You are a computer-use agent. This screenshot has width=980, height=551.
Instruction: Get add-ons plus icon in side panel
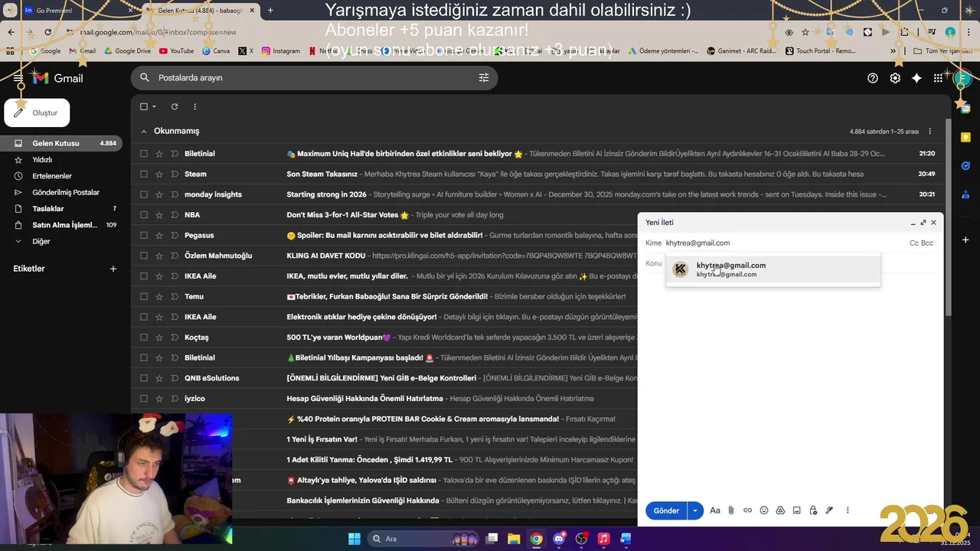(965, 240)
